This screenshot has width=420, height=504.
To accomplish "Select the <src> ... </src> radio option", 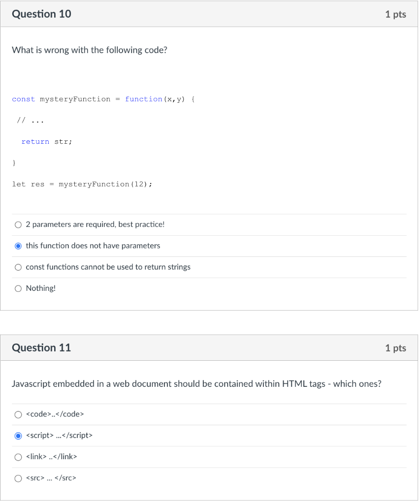I will 18,478.
